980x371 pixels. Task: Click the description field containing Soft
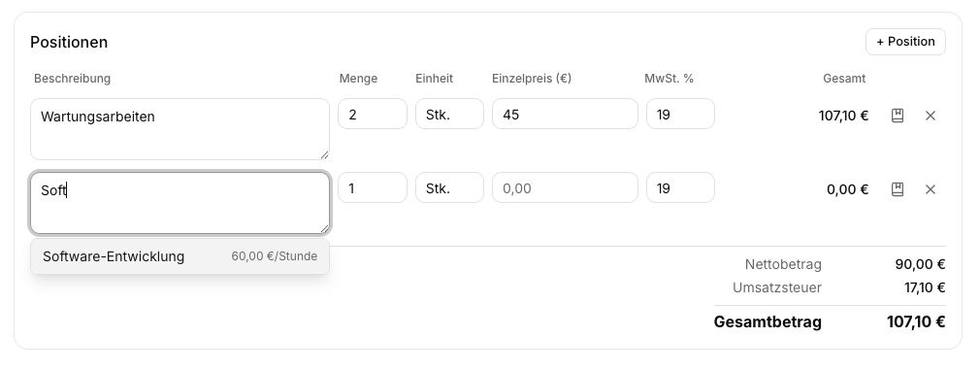180,203
